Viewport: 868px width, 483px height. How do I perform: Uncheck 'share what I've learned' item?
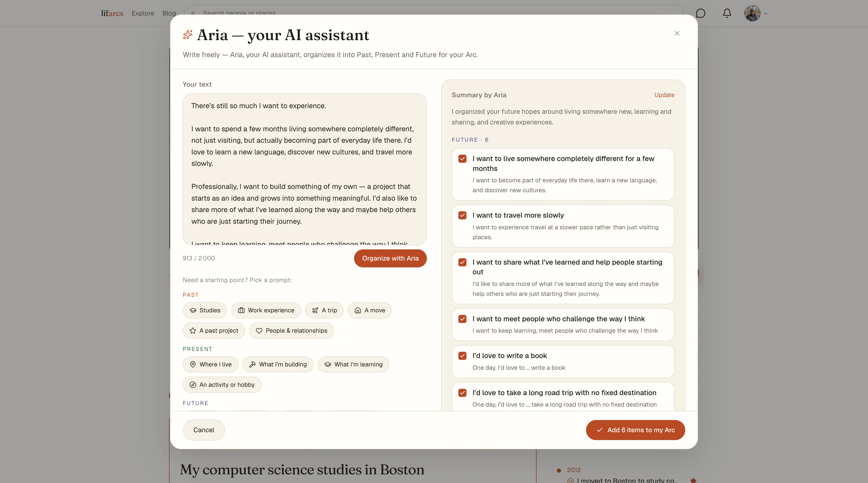click(462, 262)
